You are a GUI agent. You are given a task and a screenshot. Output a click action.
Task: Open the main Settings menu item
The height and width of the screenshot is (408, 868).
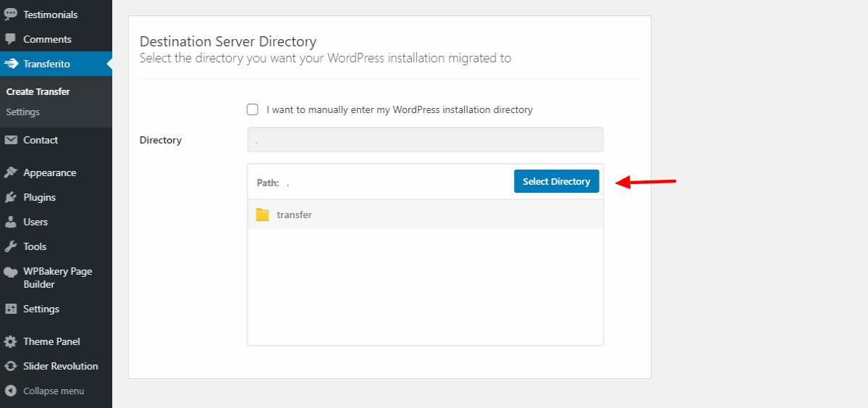click(41, 309)
